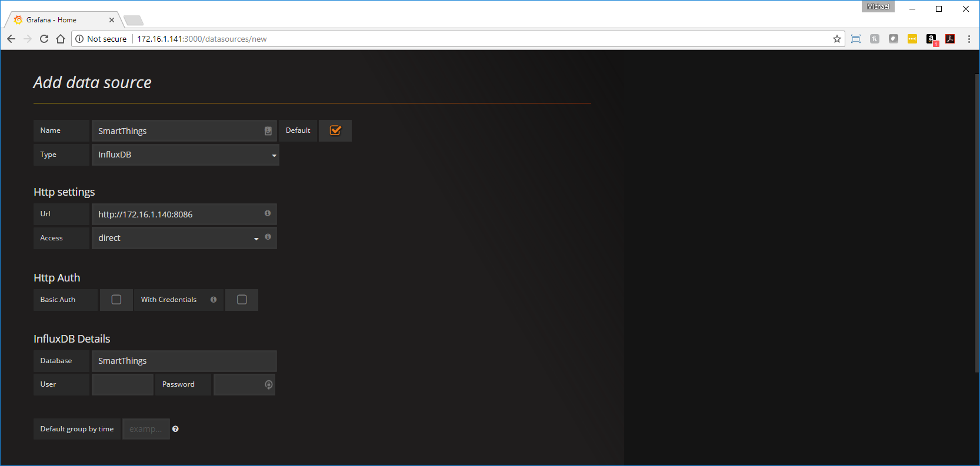Click the Name input field
Screen dimensions: 980x466
click(x=184, y=131)
